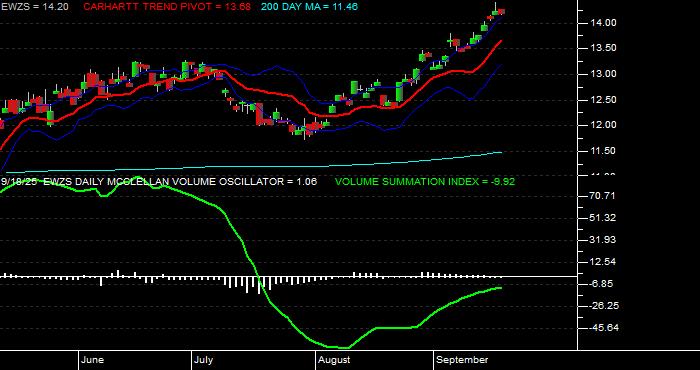Click the August month marker
700x370 pixels.
[x=334, y=360]
